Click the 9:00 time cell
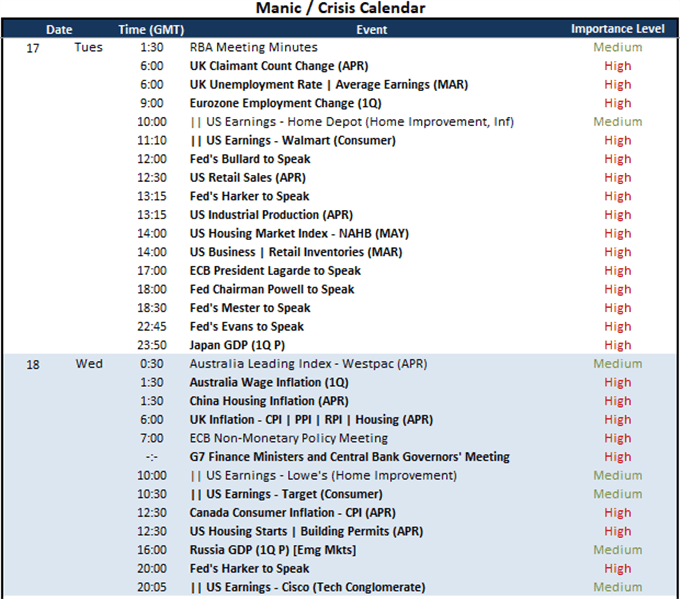 (152, 103)
